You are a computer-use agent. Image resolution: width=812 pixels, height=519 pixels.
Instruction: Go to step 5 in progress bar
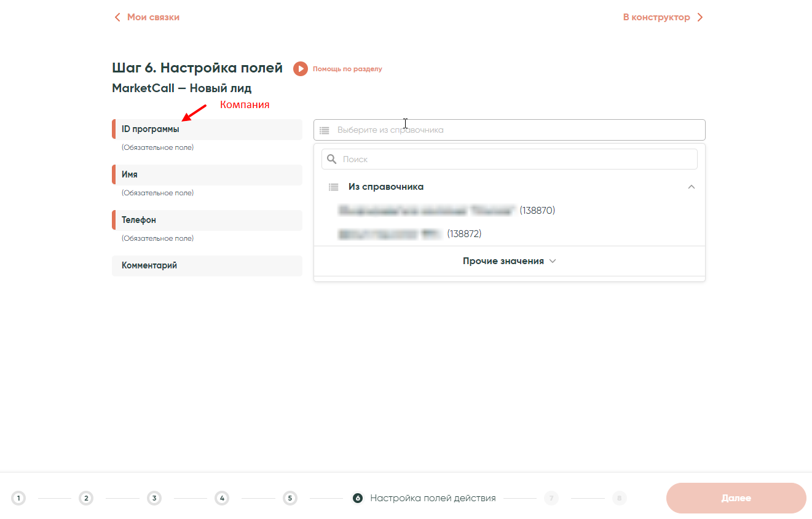[x=290, y=498]
